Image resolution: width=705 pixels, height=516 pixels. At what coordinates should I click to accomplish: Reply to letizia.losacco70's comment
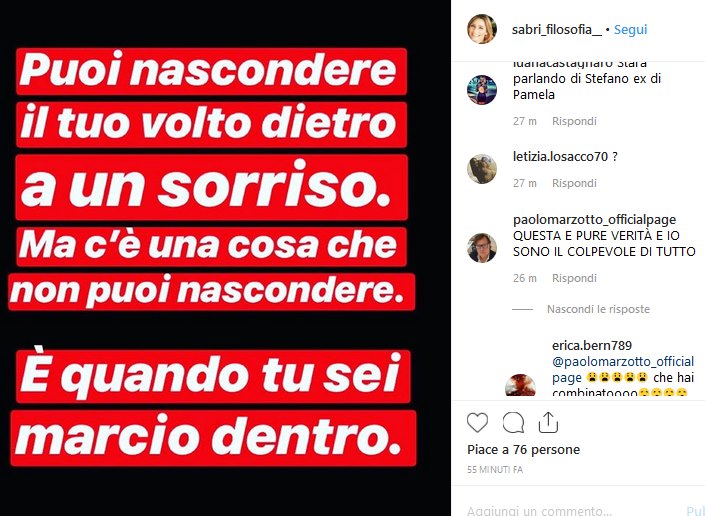pyautogui.click(x=574, y=183)
